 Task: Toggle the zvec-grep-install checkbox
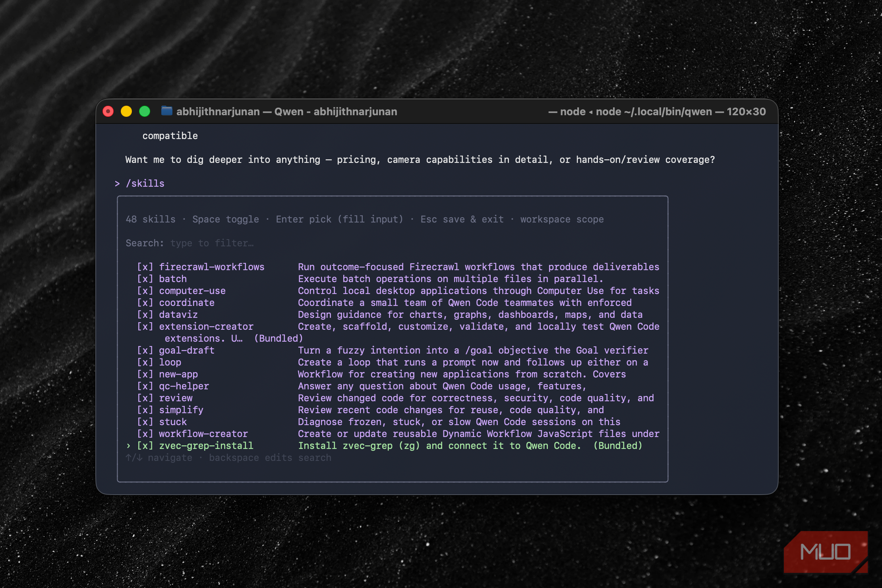click(x=145, y=446)
